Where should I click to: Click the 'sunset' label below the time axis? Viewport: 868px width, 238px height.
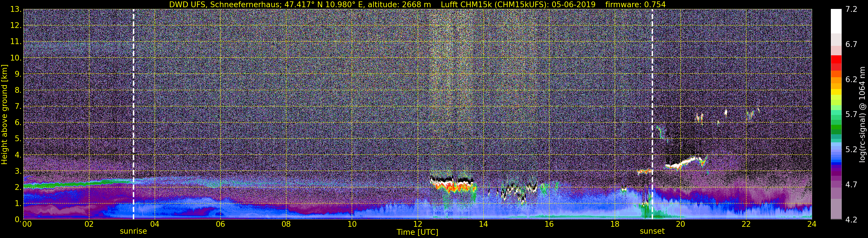pyautogui.click(x=652, y=231)
